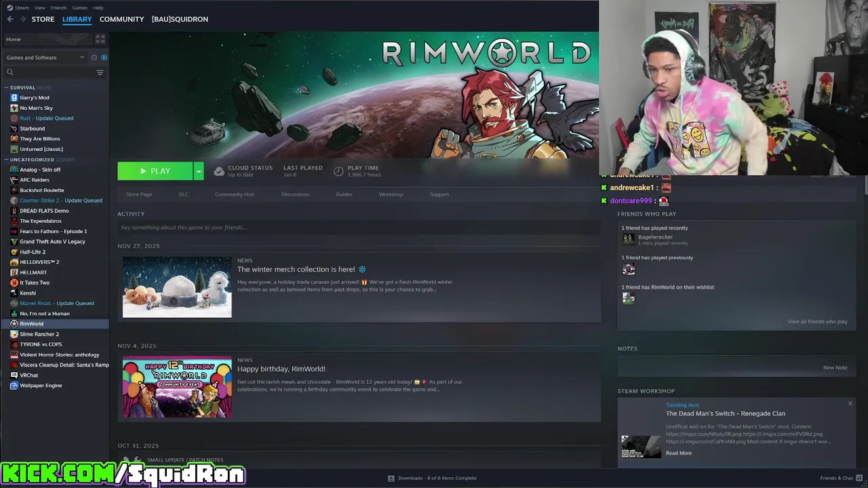Image resolution: width=868 pixels, height=488 pixels.
Task: Open friend Bagelwrecker's avatar
Action: (x=629, y=239)
